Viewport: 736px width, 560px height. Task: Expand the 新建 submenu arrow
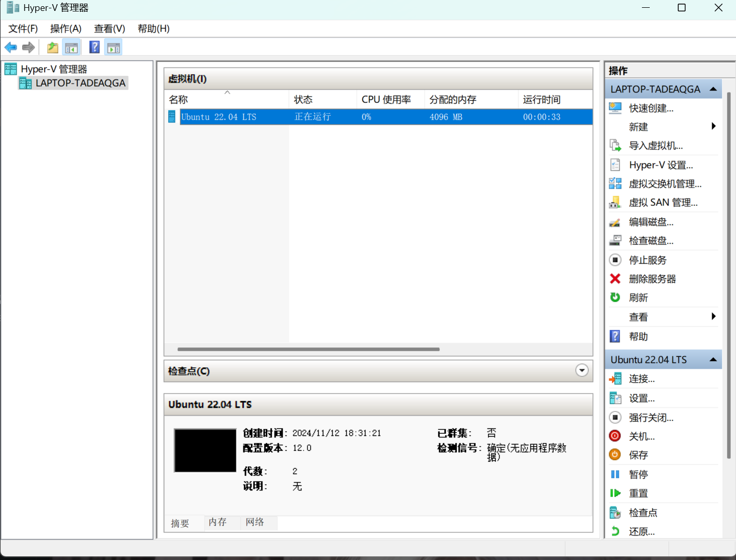point(714,126)
